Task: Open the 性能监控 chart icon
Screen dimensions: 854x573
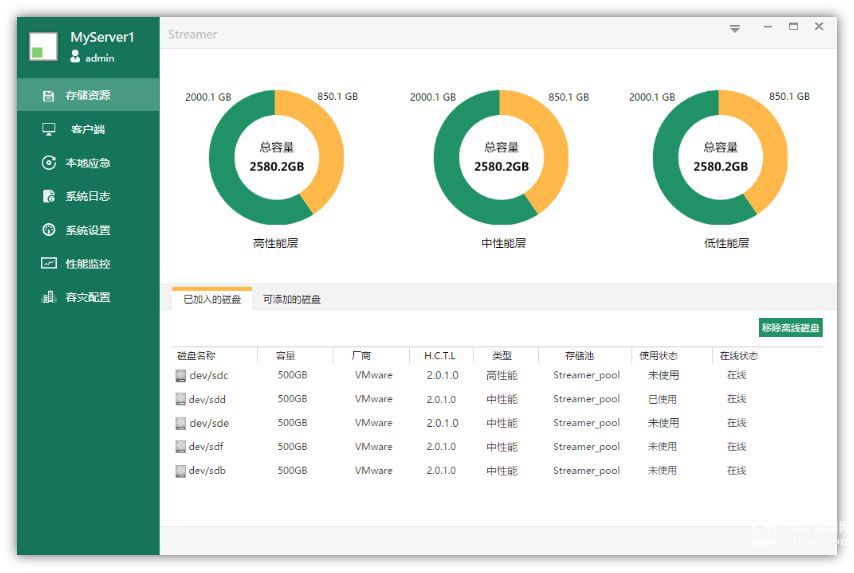Action: coord(48,264)
